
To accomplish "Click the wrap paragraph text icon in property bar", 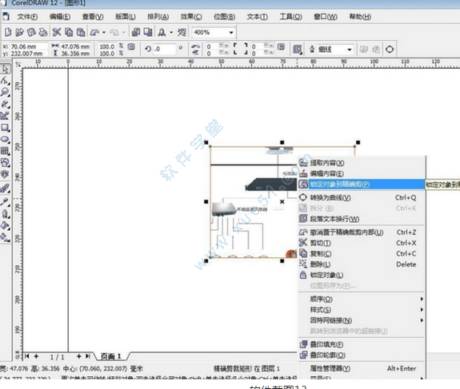I will pos(297,49).
